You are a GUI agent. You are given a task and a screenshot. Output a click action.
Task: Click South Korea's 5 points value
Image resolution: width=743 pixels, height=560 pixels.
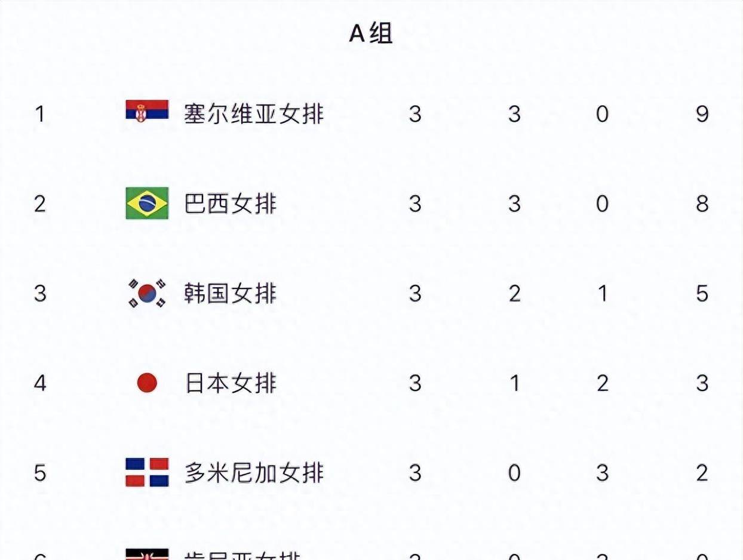click(702, 294)
